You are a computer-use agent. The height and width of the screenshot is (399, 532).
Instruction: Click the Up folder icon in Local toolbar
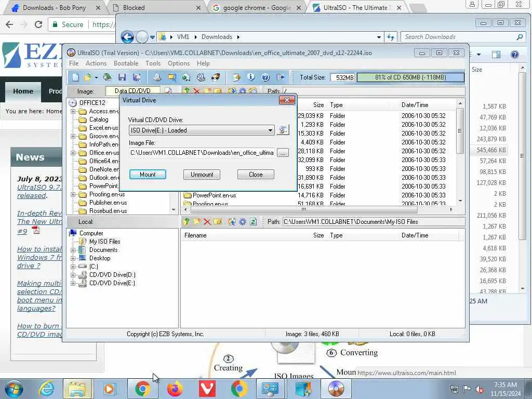click(187, 222)
